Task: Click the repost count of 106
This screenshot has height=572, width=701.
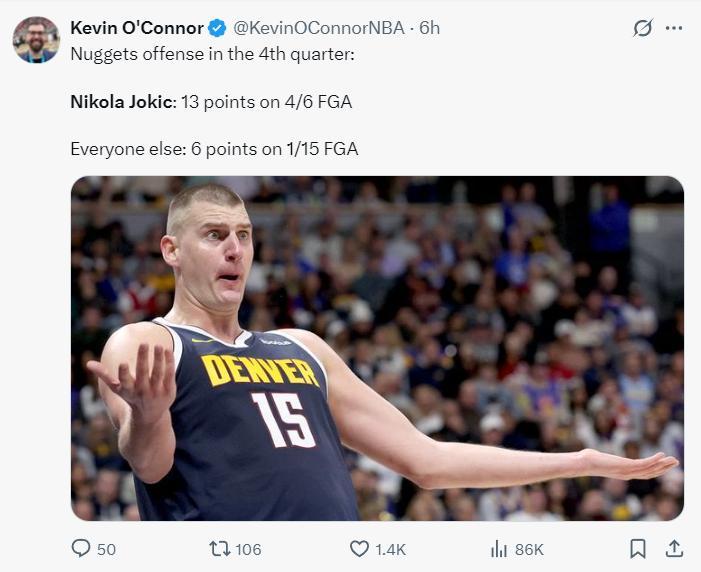Action: [x=248, y=549]
